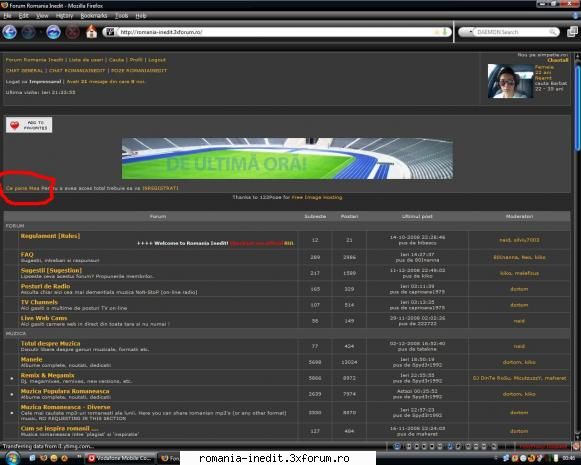
Task: Click the Cauta search link
Action: (x=116, y=60)
